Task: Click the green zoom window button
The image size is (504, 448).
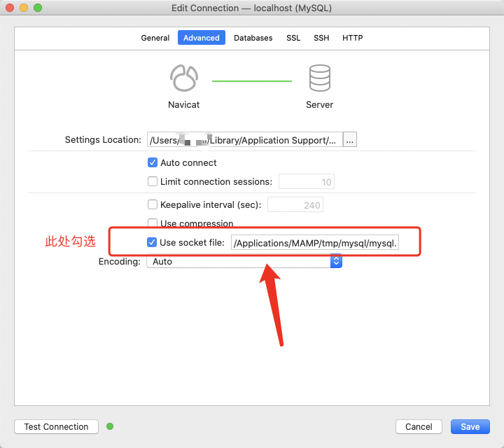Action: tap(38, 8)
